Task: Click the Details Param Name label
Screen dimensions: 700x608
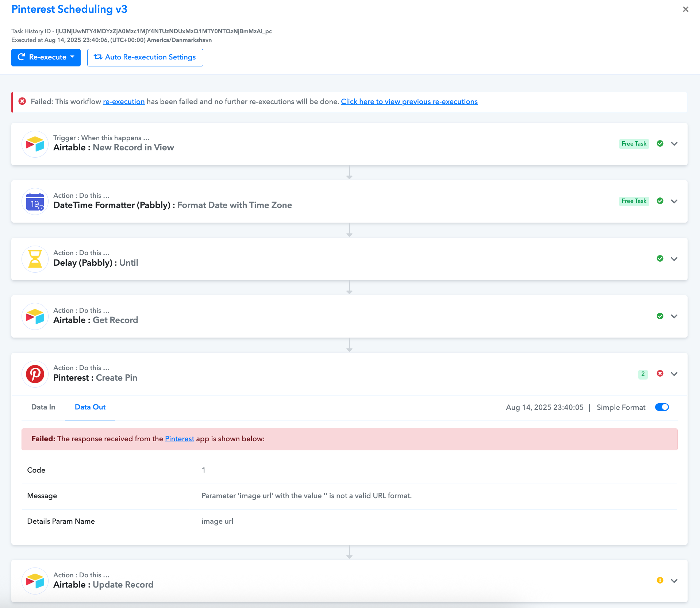Action: click(x=61, y=521)
